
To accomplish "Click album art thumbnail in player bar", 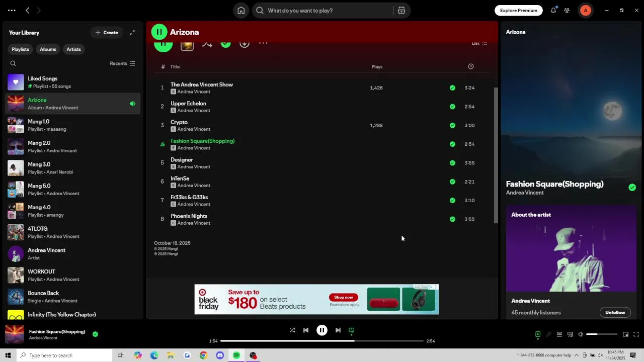I will (15, 334).
